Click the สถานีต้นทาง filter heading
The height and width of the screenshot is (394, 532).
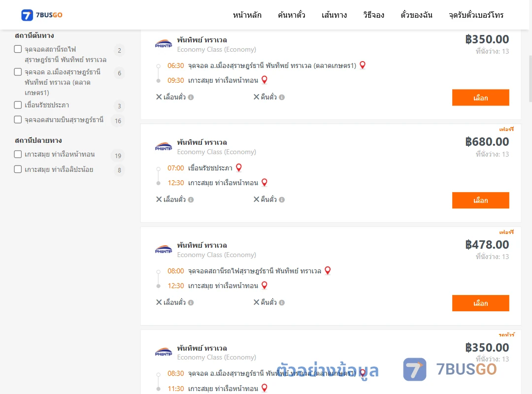(34, 35)
